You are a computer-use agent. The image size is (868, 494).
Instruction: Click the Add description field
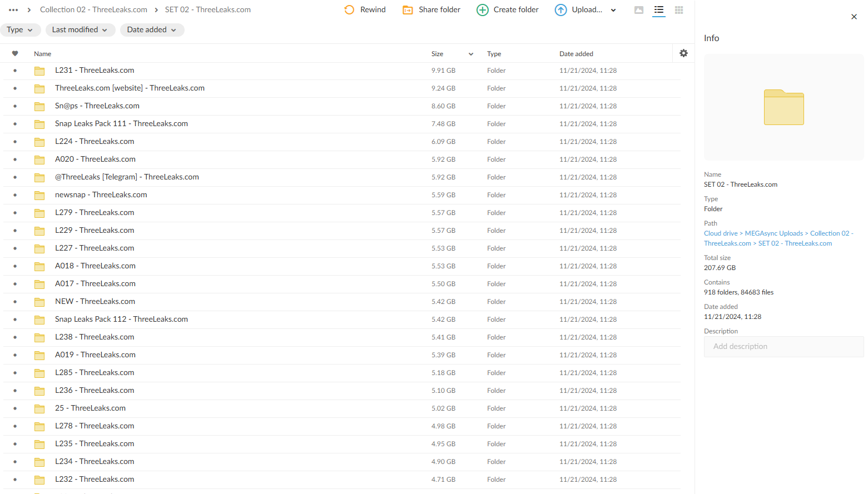pos(783,347)
